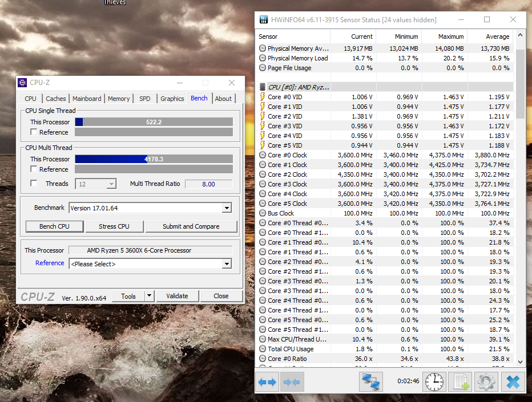Click the CPU-Z title bar app icon
This screenshot has height=402, width=532.
coord(22,83)
